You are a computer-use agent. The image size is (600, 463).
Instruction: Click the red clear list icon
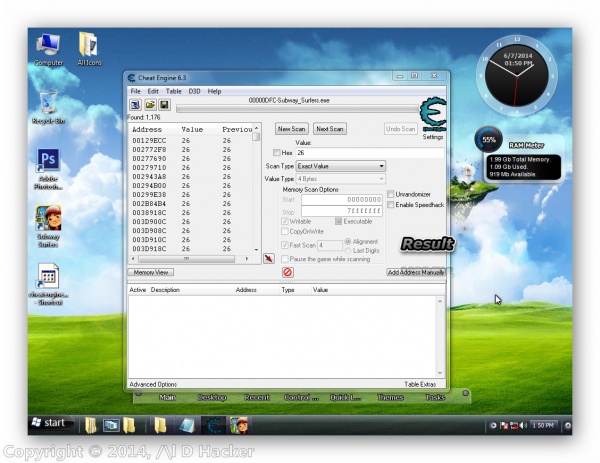[287, 272]
